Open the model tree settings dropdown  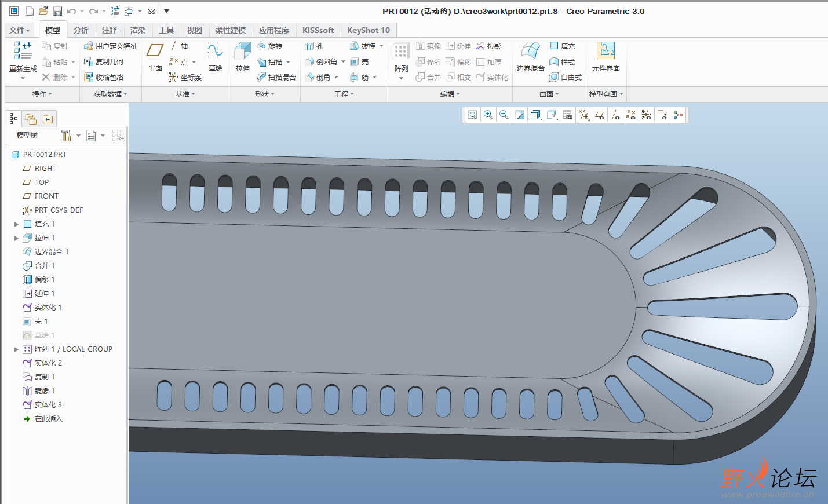71,136
